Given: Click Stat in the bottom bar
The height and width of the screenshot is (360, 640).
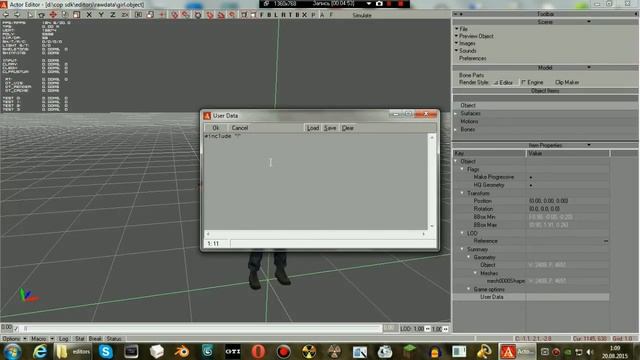Looking at the screenshot, I should pyautogui.click(x=80, y=339).
